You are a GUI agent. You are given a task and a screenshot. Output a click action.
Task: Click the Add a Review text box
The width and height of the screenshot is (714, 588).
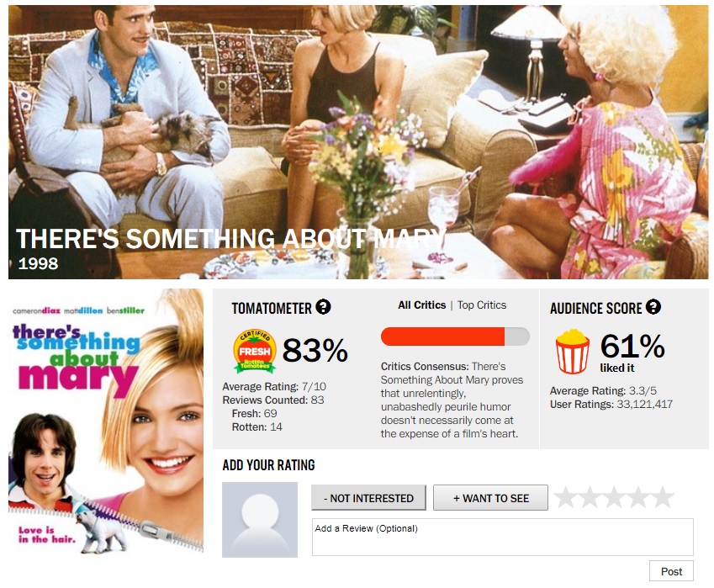[503, 537]
